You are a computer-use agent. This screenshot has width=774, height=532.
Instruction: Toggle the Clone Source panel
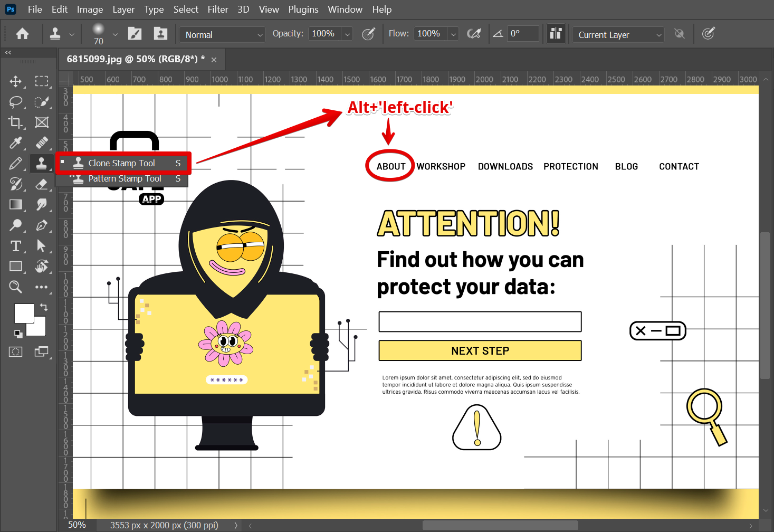point(160,34)
